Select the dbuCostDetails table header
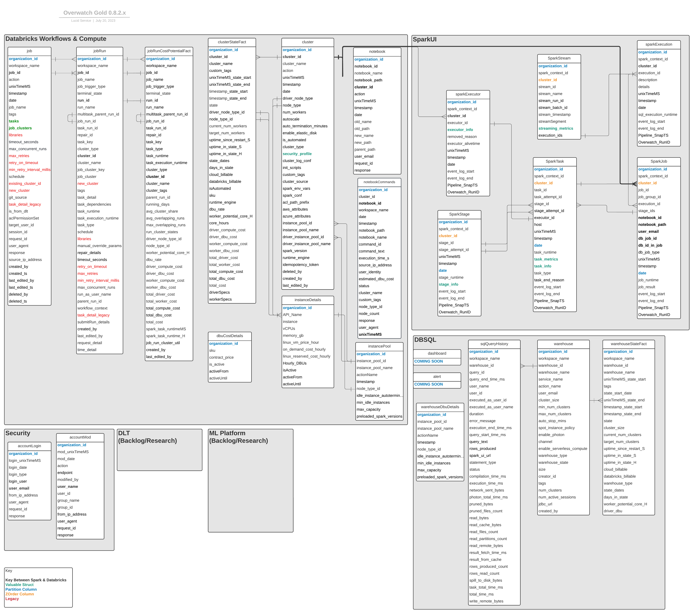Viewport: 690px width, 616px height. tap(230, 336)
